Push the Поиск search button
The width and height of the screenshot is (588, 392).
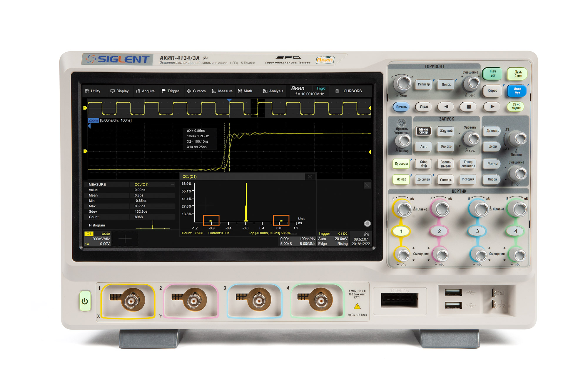446,84
